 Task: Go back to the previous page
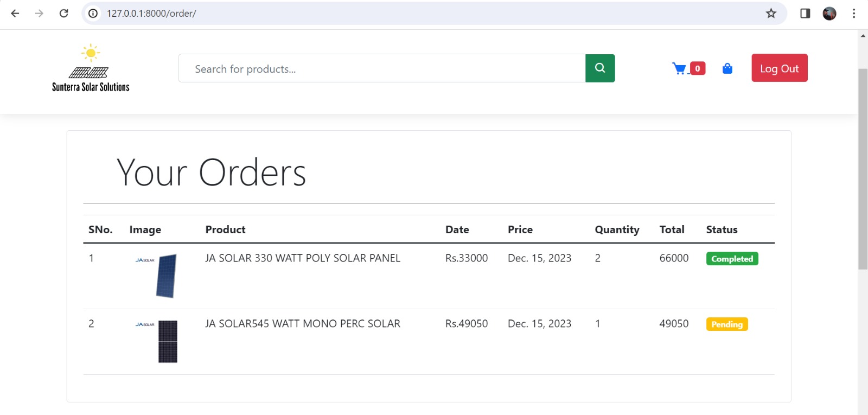tap(15, 13)
